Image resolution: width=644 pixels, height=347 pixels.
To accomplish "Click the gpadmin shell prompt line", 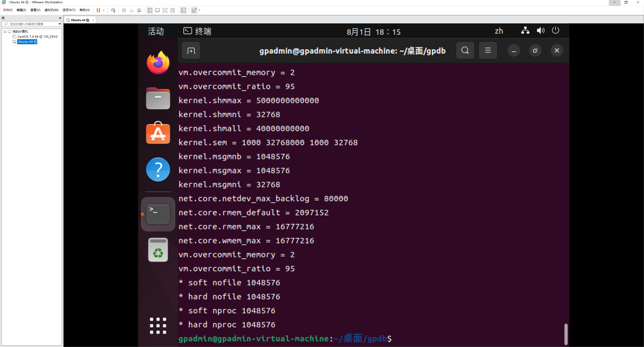I will coord(285,339).
